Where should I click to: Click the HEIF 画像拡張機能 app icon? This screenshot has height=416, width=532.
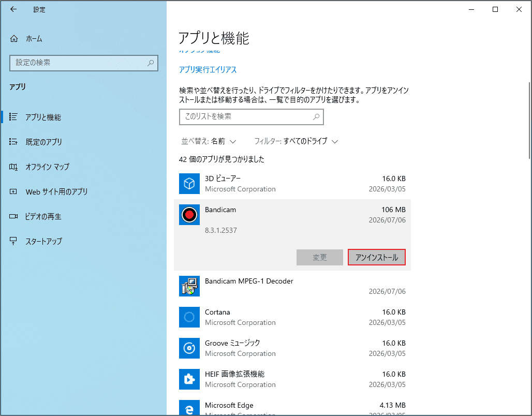[x=189, y=379]
